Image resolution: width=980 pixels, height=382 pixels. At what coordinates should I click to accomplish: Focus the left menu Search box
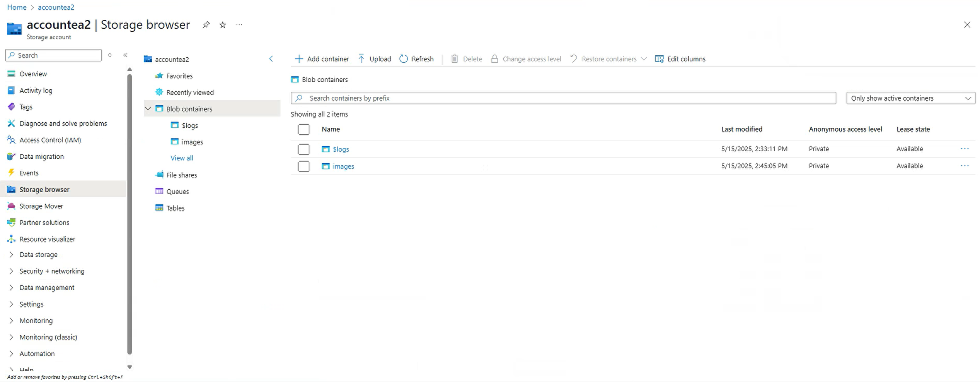(x=53, y=55)
